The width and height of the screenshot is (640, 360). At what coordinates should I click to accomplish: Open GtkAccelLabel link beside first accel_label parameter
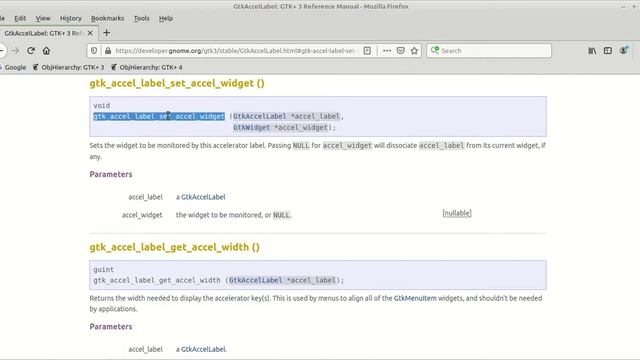(x=203, y=197)
